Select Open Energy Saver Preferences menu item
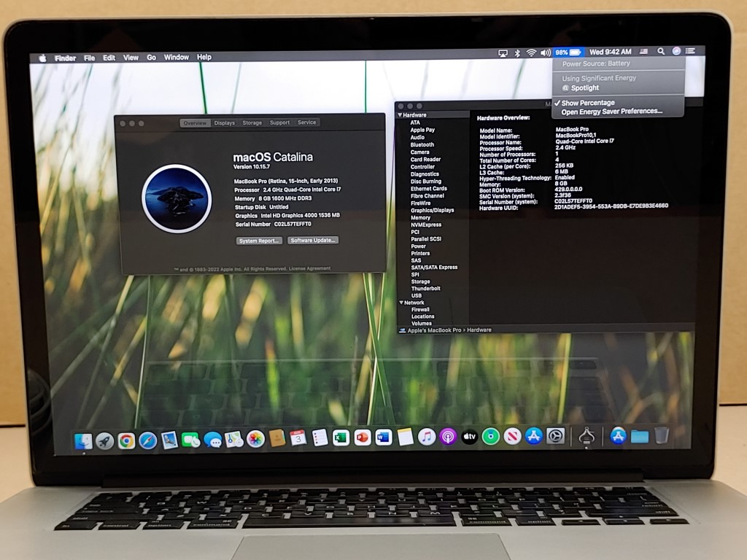The width and height of the screenshot is (747, 560). pos(612,112)
